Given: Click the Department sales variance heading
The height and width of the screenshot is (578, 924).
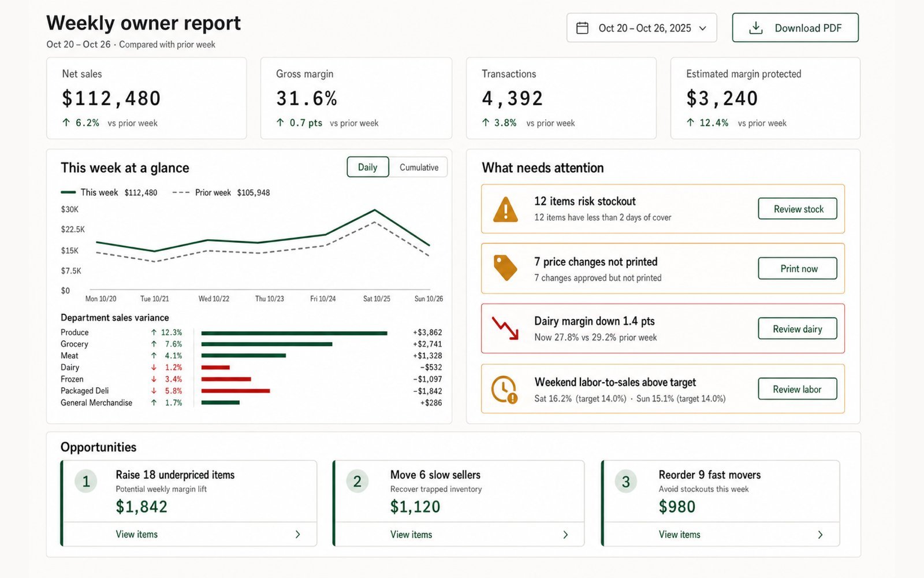Looking at the screenshot, I should click(115, 317).
